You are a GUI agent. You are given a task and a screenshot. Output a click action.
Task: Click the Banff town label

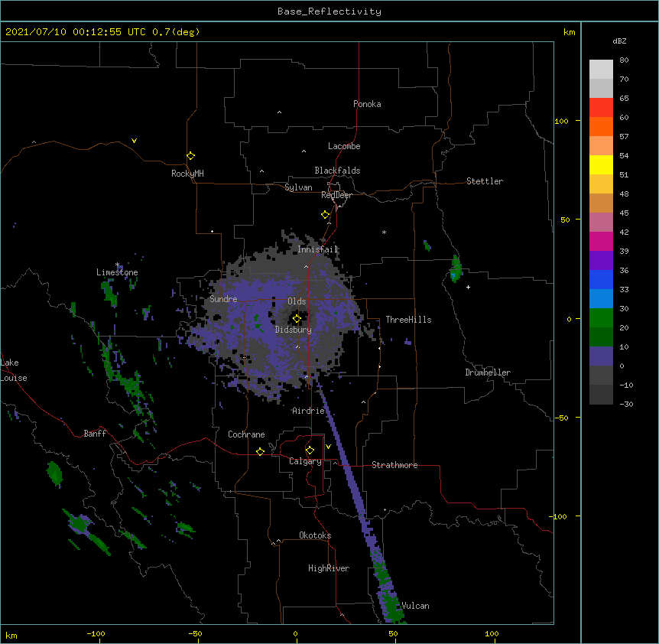[95, 434]
